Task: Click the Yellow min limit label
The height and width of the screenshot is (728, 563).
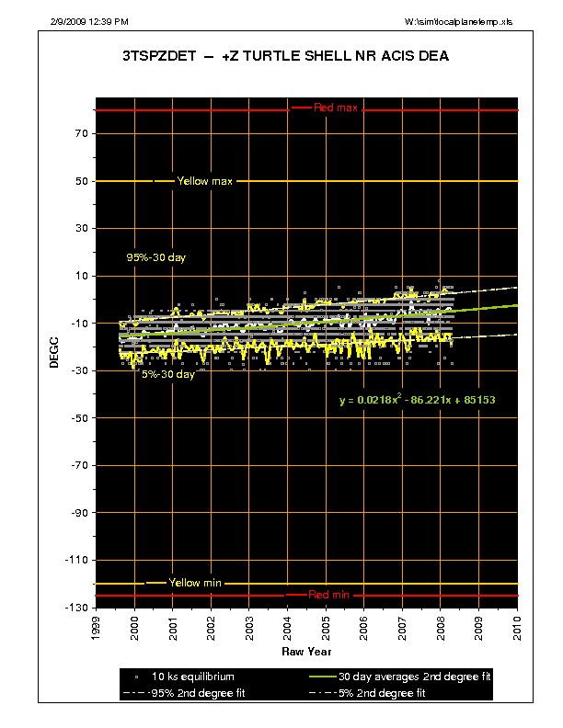Action: (x=195, y=583)
